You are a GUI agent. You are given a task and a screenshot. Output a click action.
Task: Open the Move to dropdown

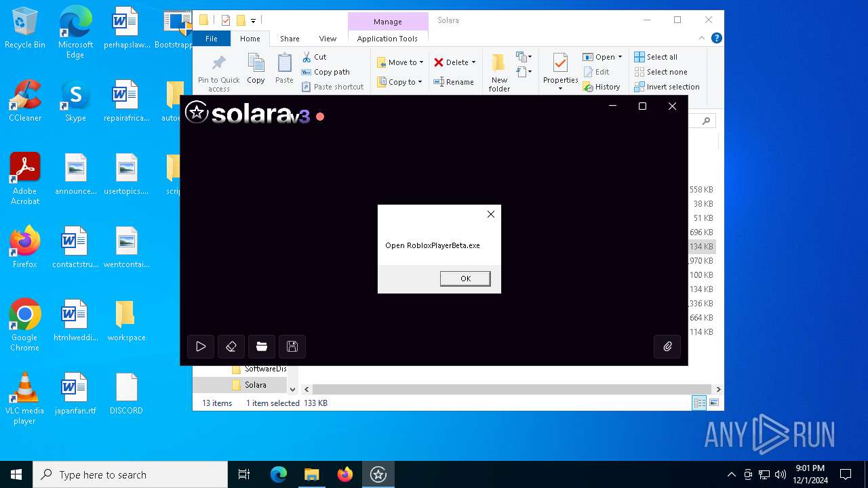[x=400, y=62]
